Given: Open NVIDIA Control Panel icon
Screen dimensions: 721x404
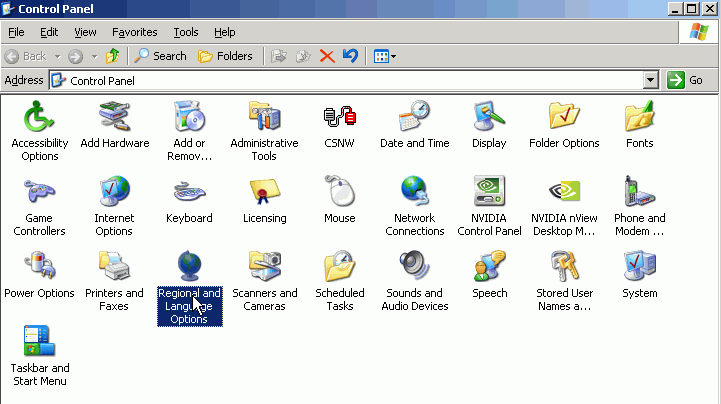Looking at the screenshot, I should [x=489, y=193].
